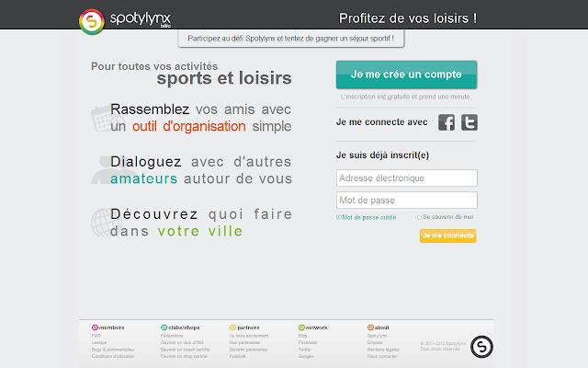Open 'Devenir un shop certifié' link

pos(184,356)
